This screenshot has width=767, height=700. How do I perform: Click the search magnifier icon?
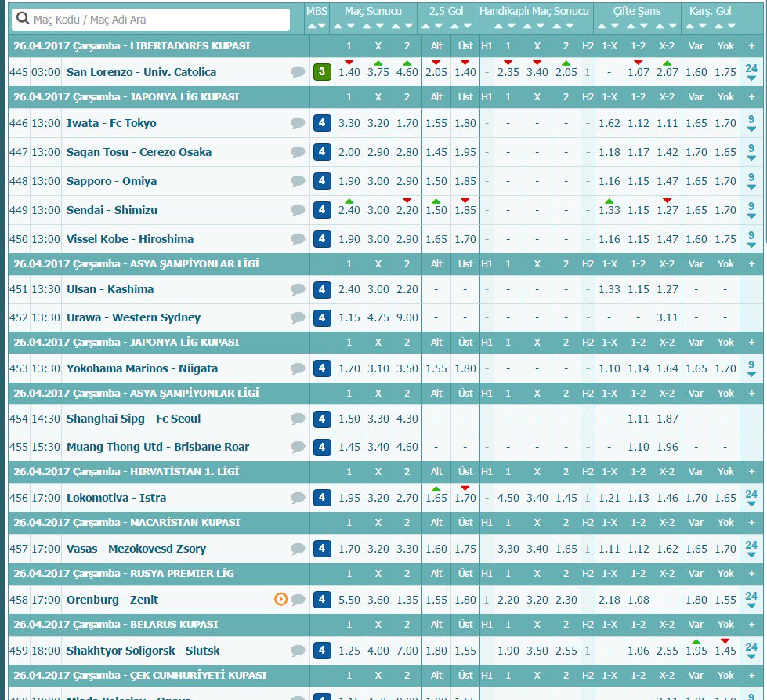pyautogui.click(x=23, y=19)
